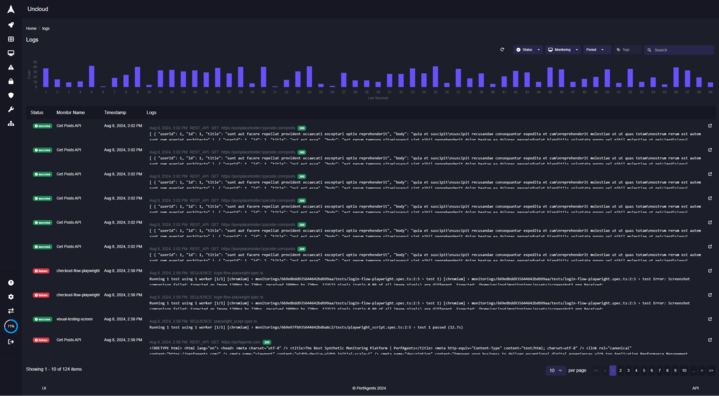This screenshot has width=719, height=396.
Task: Click the padlock icon in sidebar
Action: 11,81
